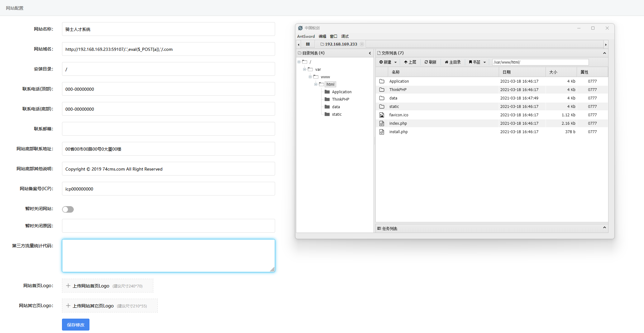
Task: Maximize the AntSword window
Action: click(593, 28)
